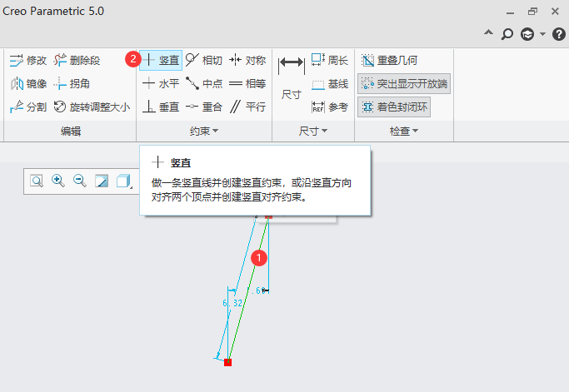
Task: Click the Repaint screen icon
Action: click(x=102, y=181)
